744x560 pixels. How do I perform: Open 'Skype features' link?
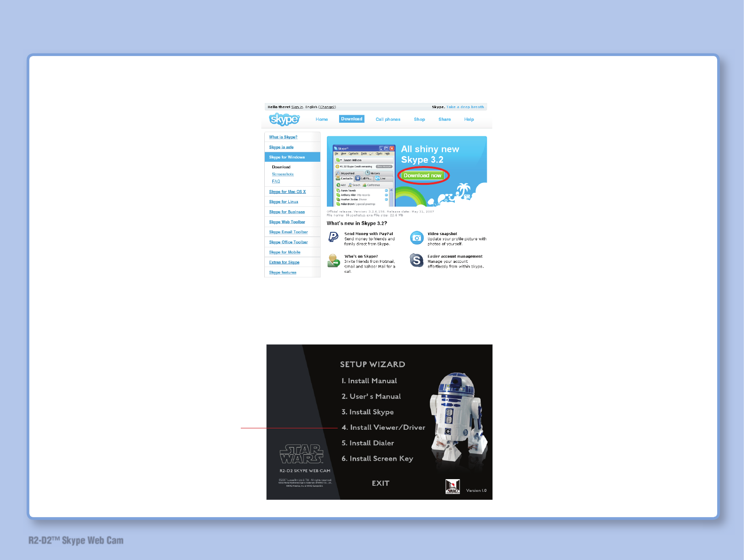(x=283, y=273)
